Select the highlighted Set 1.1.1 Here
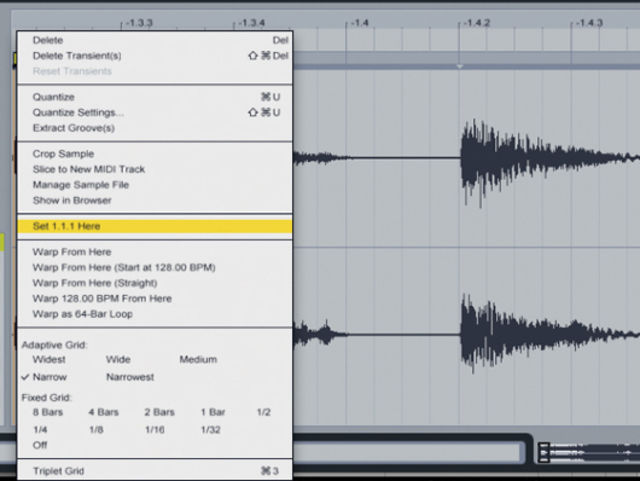This screenshot has width=640, height=481. click(x=155, y=226)
